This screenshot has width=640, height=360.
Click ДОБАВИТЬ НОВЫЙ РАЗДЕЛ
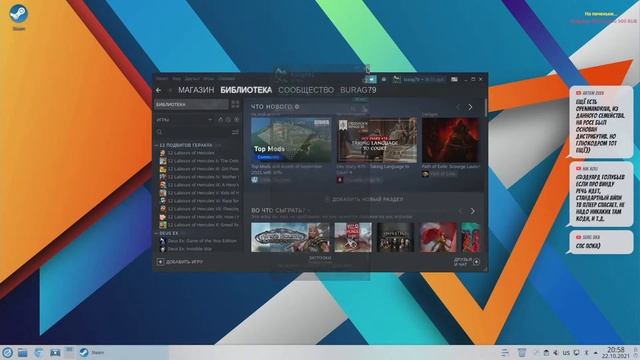pyautogui.click(x=364, y=199)
